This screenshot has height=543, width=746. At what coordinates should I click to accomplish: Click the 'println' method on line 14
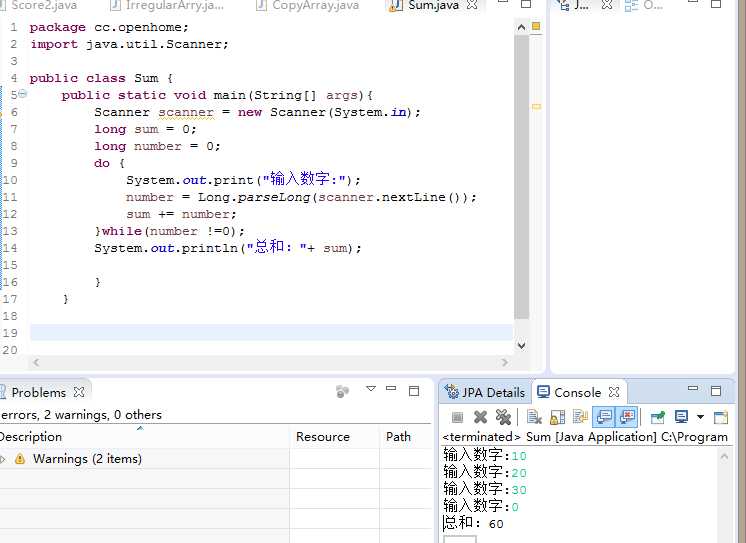[x=209, y=248]
